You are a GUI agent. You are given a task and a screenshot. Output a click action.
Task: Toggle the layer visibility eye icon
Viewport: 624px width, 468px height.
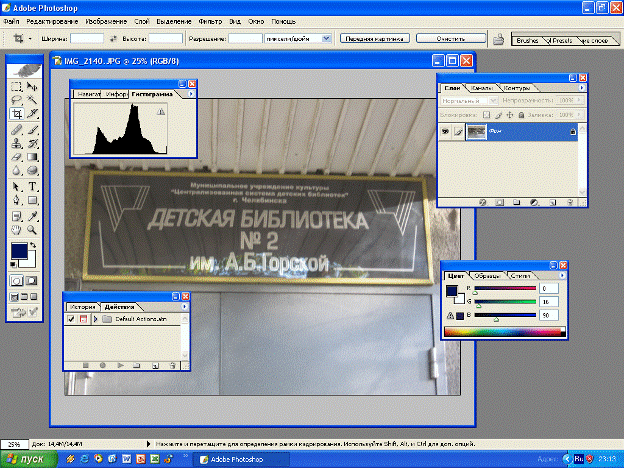[446, 131]
